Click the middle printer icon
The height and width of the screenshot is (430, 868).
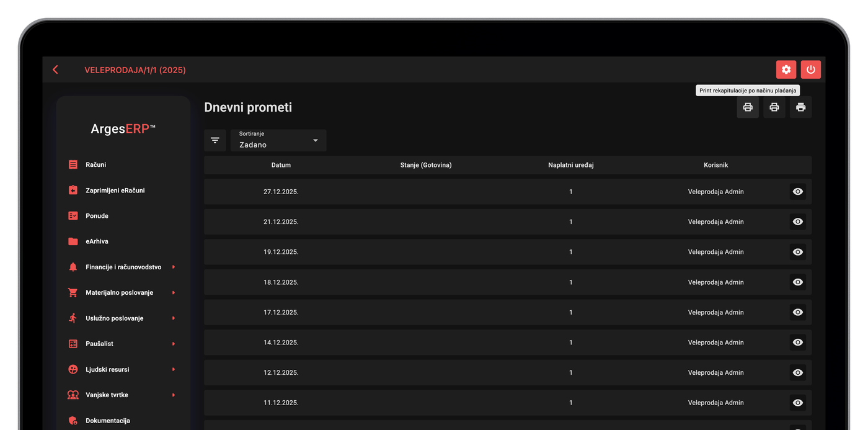tap(774, 107)
